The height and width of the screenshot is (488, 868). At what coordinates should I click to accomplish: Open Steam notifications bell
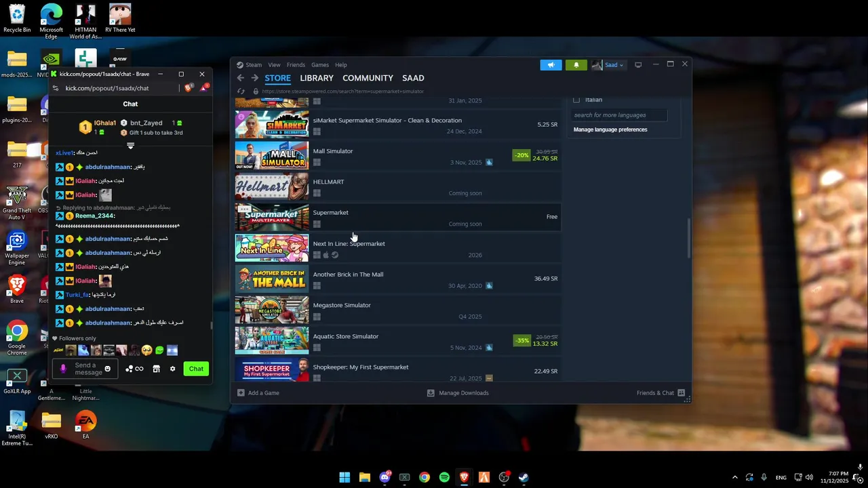576,65
